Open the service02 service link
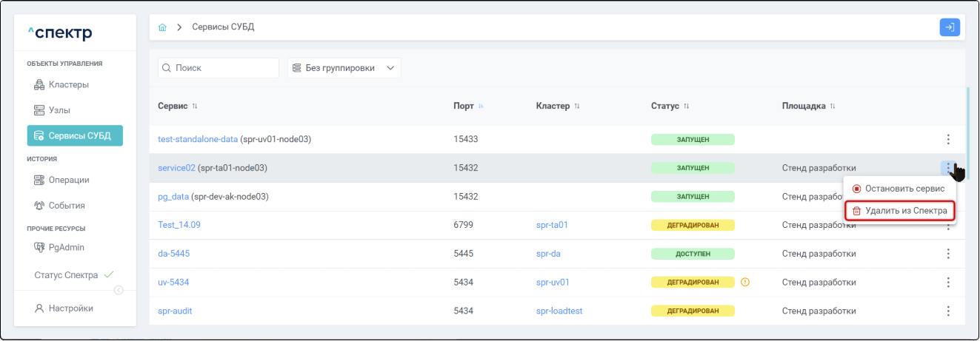 click(176, 168)
